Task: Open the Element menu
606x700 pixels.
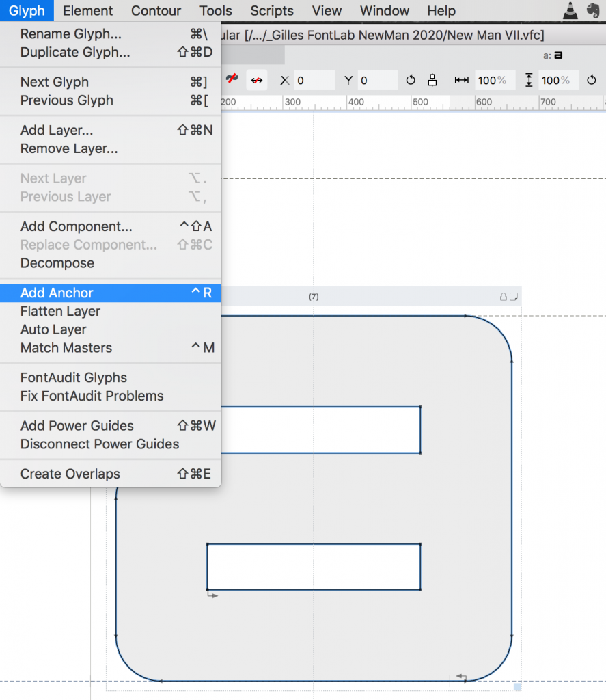Action: [x=87, y=11]
